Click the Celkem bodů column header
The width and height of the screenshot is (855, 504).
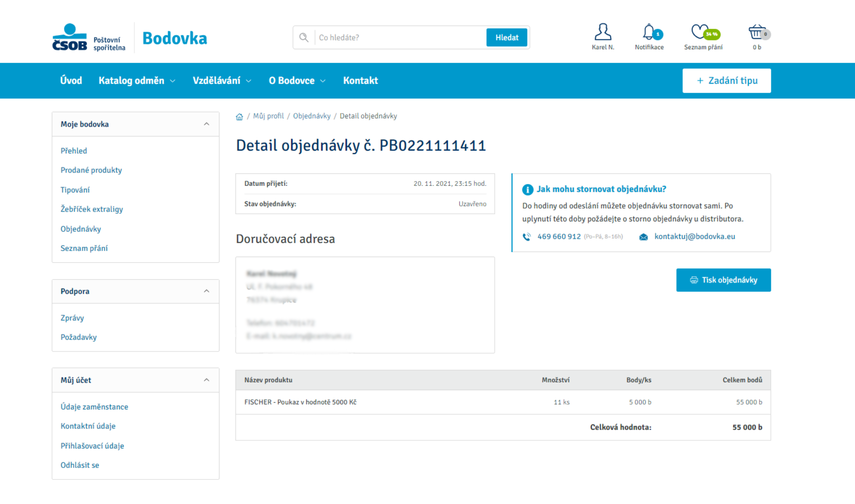pos(742,380)
